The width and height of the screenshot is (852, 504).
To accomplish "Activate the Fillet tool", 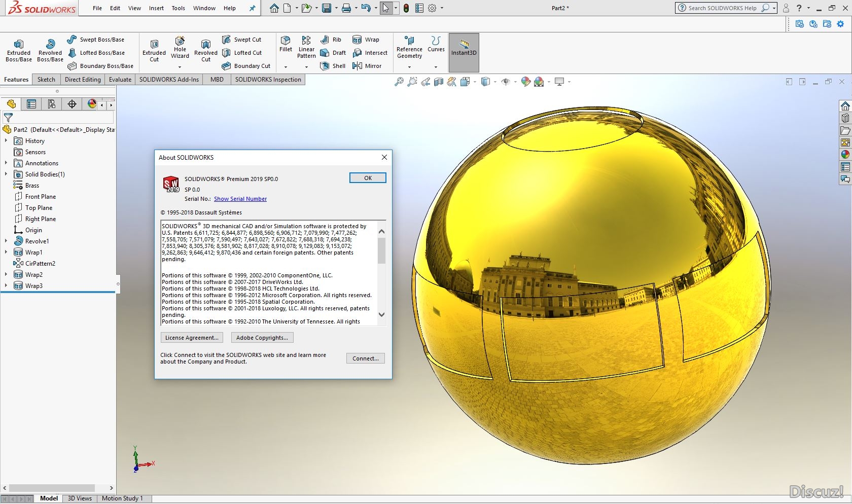I will click(x=286, y=44).
